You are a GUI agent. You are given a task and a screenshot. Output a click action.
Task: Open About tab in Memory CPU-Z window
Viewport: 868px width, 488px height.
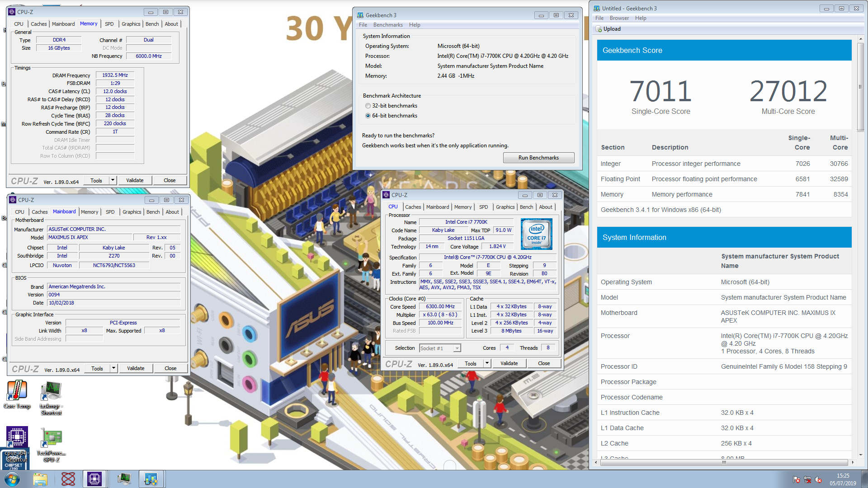click(x=171, y=24)
